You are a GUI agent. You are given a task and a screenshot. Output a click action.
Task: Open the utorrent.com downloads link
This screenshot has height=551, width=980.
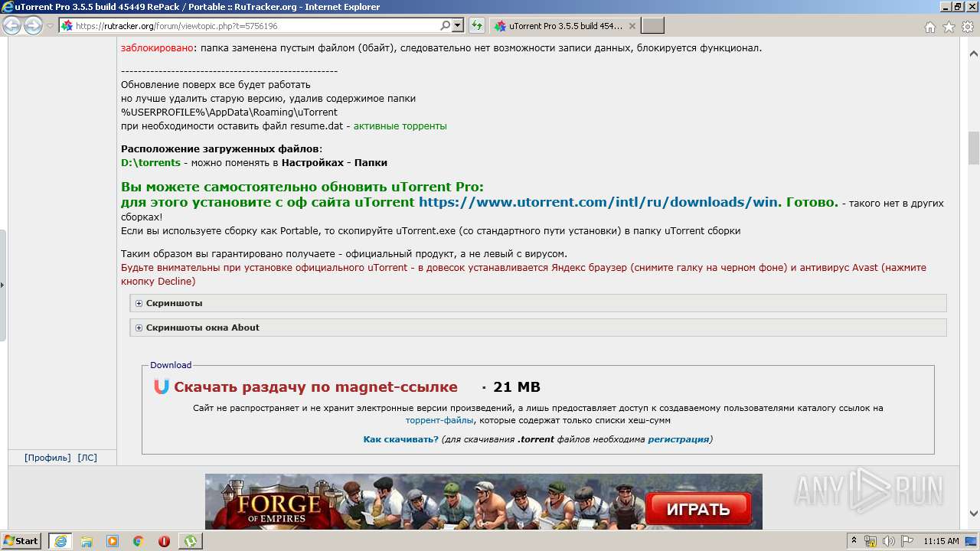coord(599,202)
